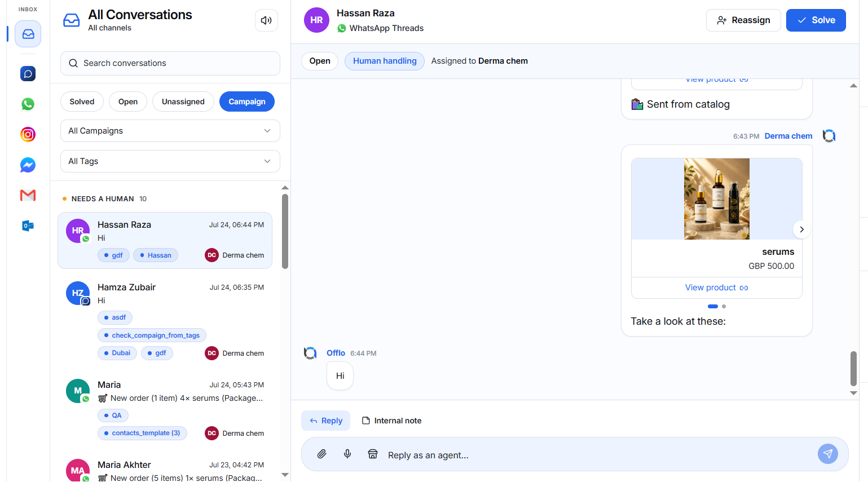Expand the All Tags dropdown
The height and width of the screenshot is (482, 868).
click(170, 161)
